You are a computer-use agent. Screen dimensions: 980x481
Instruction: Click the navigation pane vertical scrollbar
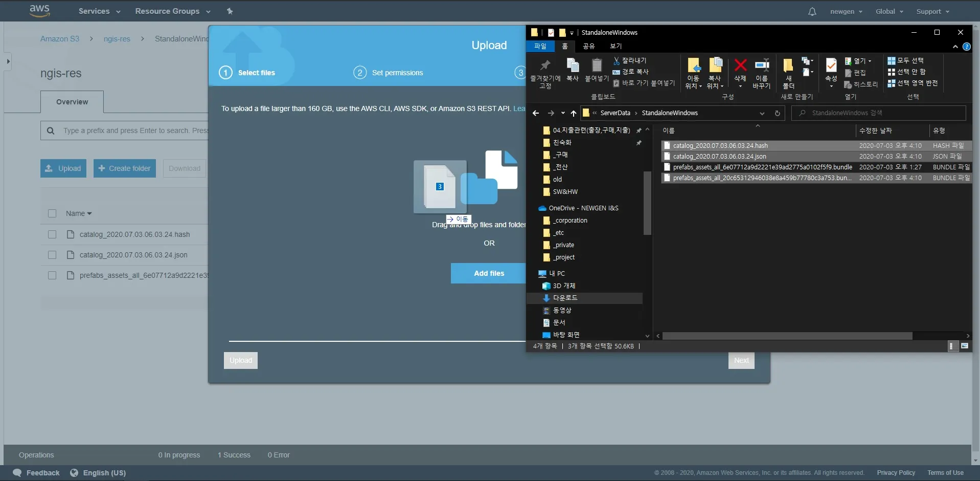pyautogui.click(x=647, y=203)
